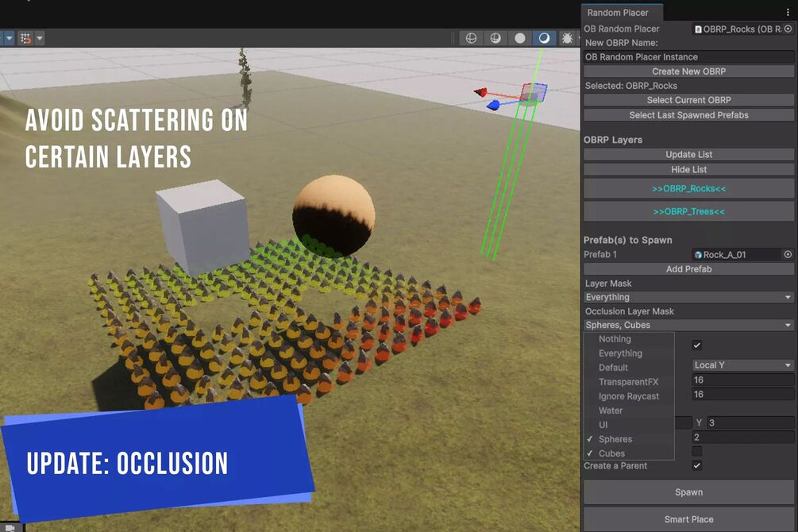Expand the grid snapping dropdown arrow
798x532 pixels.
click(x=39, y=38)
